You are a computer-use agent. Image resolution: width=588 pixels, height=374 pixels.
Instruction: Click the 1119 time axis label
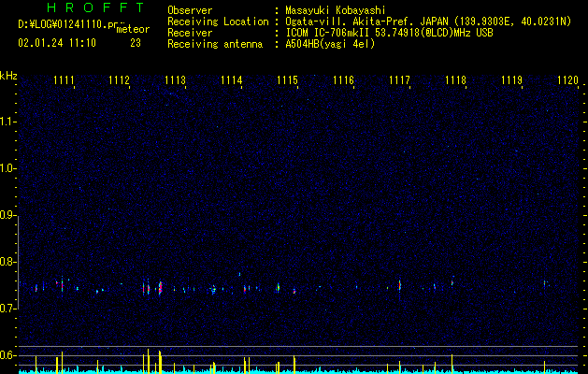[512, 80]
